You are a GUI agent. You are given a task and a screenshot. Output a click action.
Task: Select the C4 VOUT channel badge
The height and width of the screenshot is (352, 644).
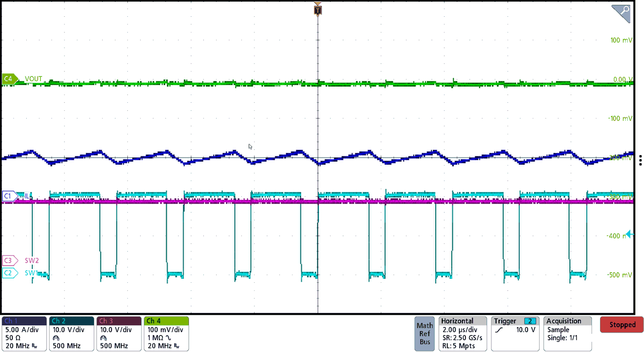9,79
